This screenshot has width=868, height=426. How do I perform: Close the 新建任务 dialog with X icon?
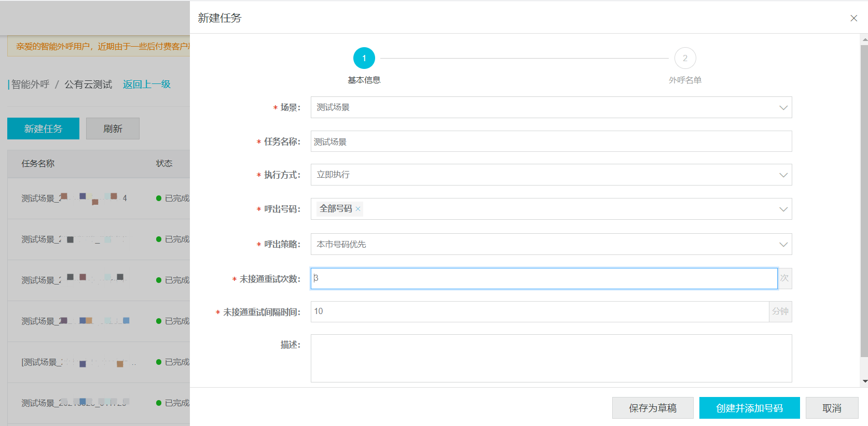point(853,18)
